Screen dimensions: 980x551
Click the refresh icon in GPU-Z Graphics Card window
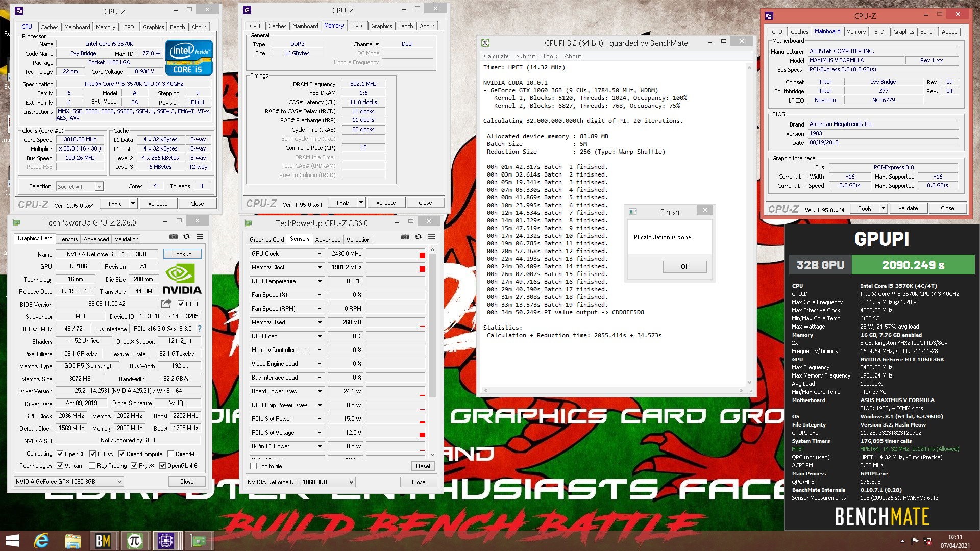click(x=187, y=237)
